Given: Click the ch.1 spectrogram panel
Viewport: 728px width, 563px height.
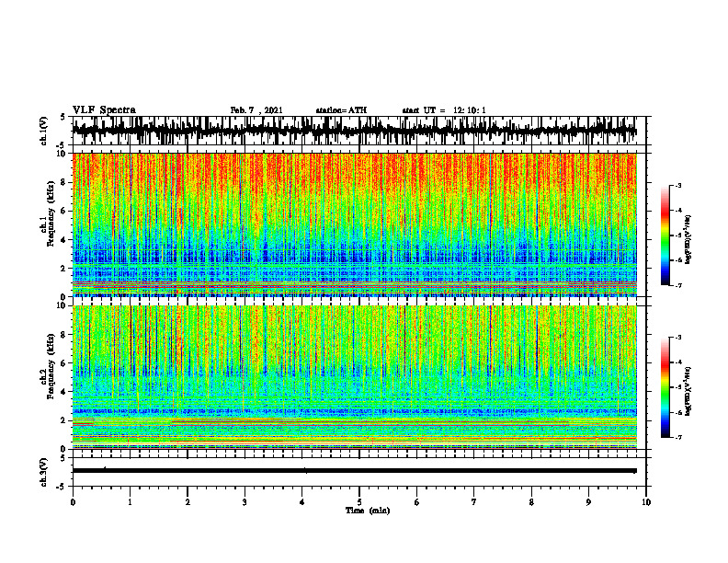Looking at the screenshot, I should pyautogui.click(x=354, y=224).
